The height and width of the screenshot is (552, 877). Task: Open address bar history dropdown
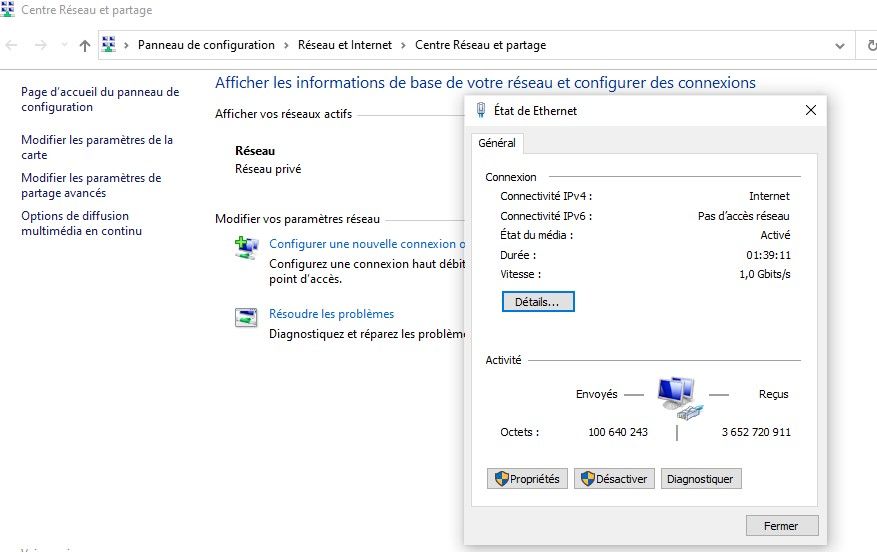pyautogui.click(x=840, y=46)
